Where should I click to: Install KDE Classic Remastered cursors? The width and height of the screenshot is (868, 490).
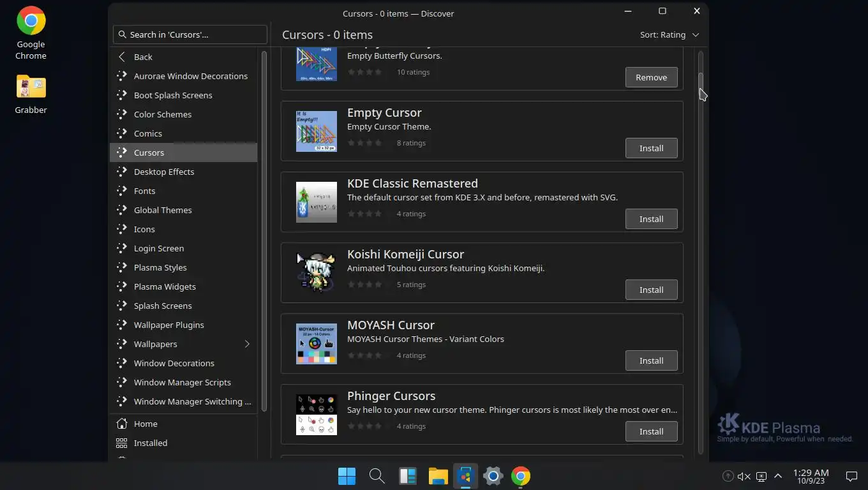pos(652,219)
